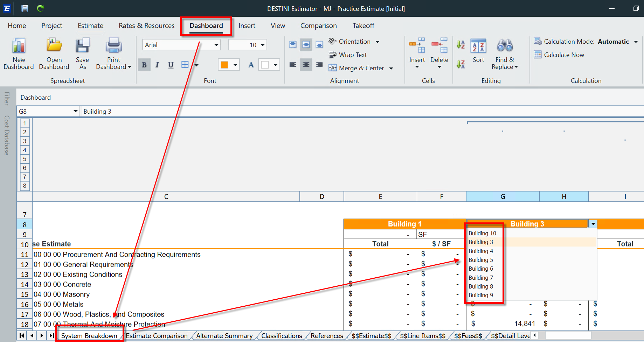644x342 pixels.
Task: Open the Calculation Mode dropdown
Action: (636, 41)
